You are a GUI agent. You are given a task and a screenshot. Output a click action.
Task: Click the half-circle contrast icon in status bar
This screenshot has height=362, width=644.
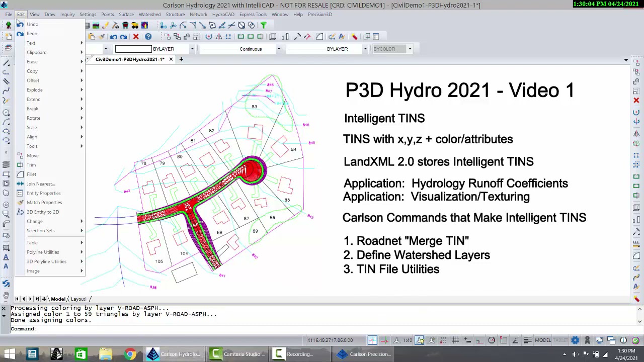pyautogui.click(x=623, y=340)
